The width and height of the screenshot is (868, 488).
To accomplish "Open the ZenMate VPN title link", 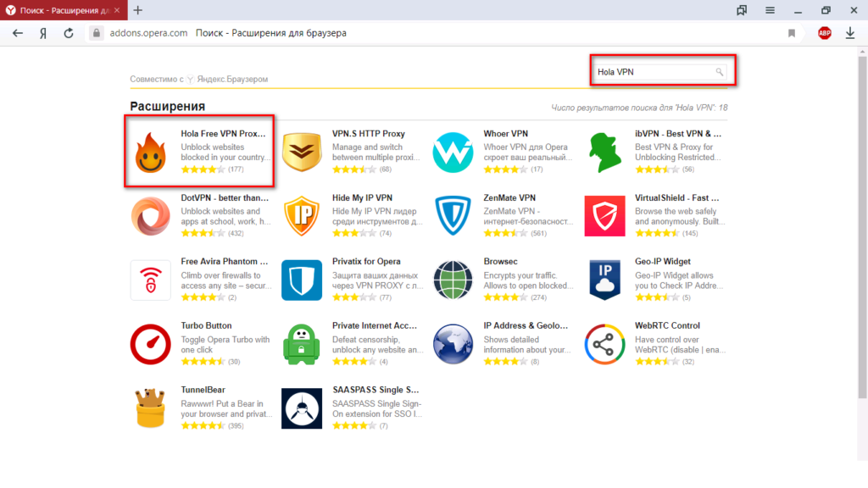I will click(x=509, y=198).
